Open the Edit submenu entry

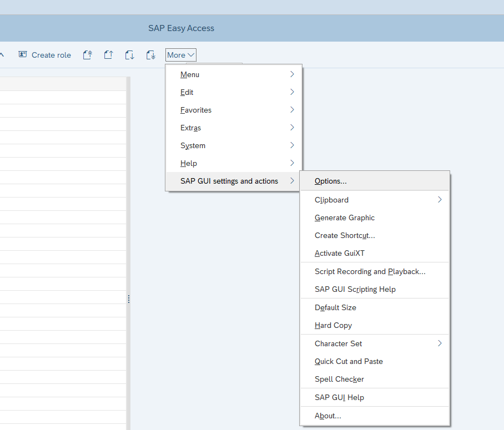(234, 92)
